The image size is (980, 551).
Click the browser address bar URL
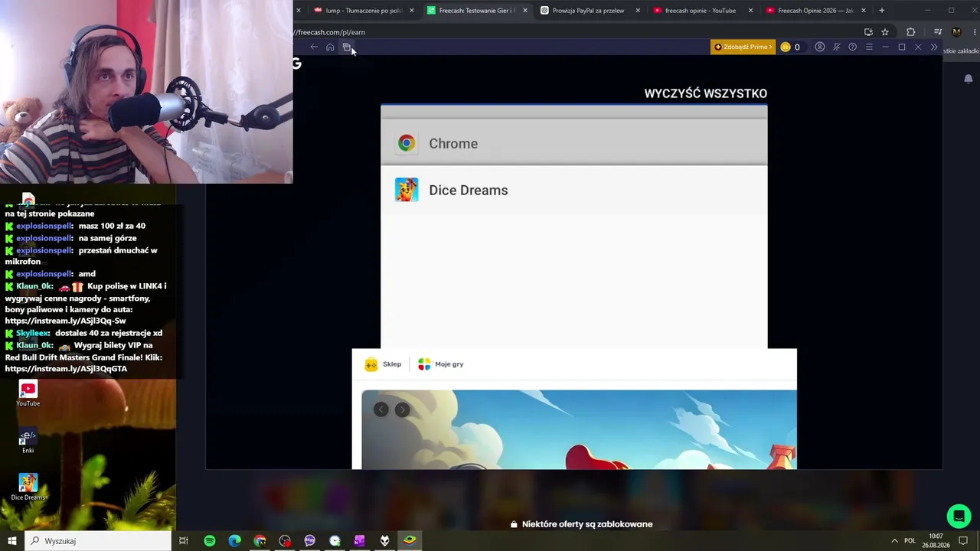pos(329,32)
